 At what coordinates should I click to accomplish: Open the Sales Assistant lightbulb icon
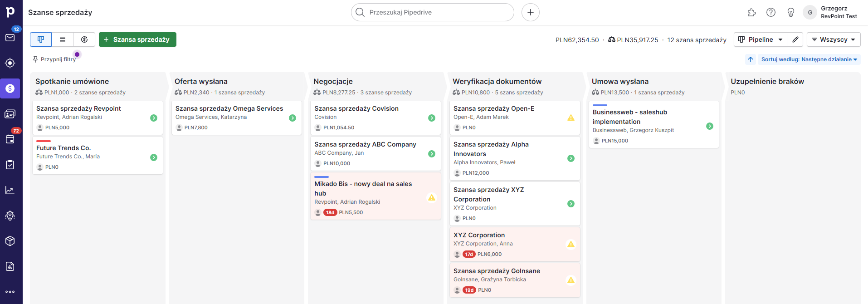point(791,12)
